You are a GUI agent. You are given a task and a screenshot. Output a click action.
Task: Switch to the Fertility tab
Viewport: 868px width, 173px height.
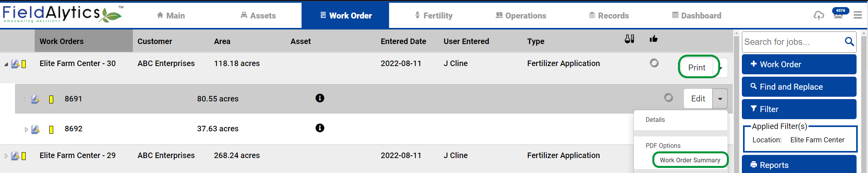434,15
